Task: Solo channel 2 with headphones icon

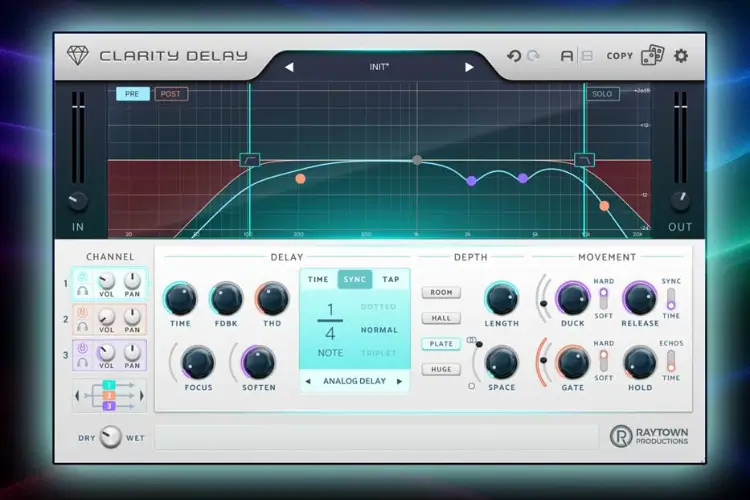Action: coord(83,326)
